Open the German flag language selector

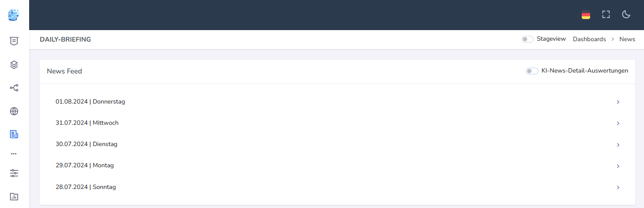pos(586,15)
